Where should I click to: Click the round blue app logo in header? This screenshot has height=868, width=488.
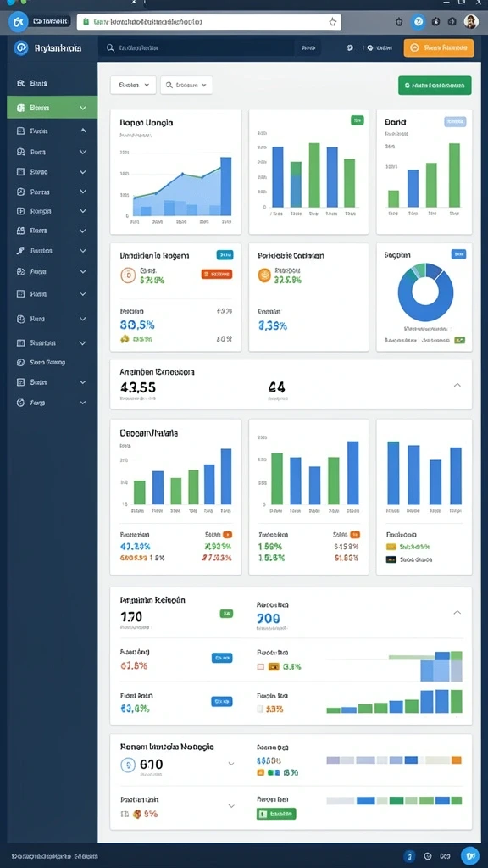(x=21, y=48)
